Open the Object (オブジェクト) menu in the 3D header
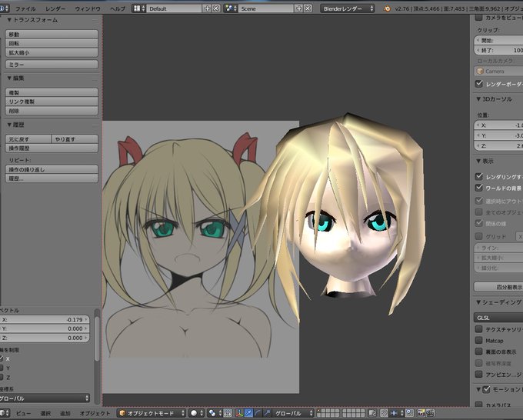 click(x=95, y=413)
